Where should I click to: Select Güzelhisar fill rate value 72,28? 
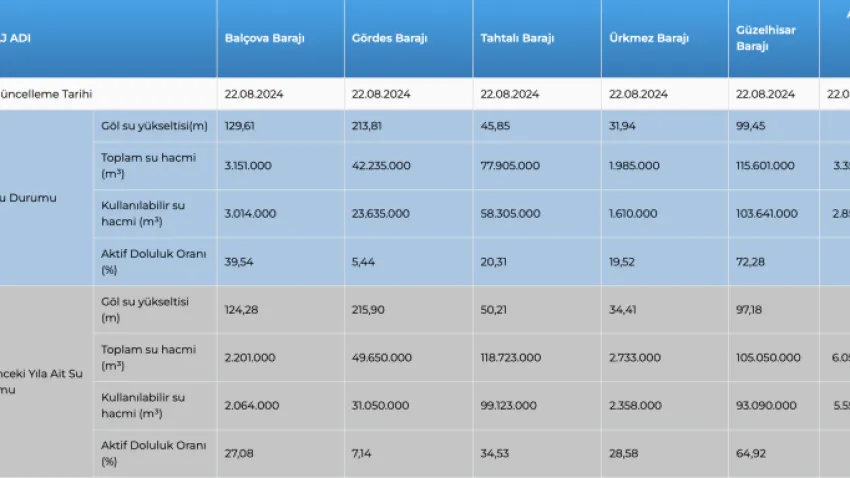751,261
